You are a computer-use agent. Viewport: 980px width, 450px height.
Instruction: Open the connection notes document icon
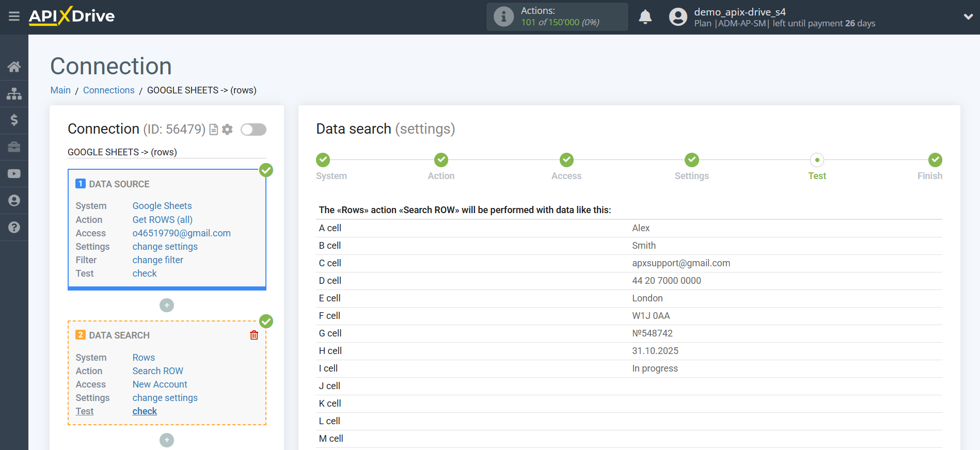tap(213, 130)
